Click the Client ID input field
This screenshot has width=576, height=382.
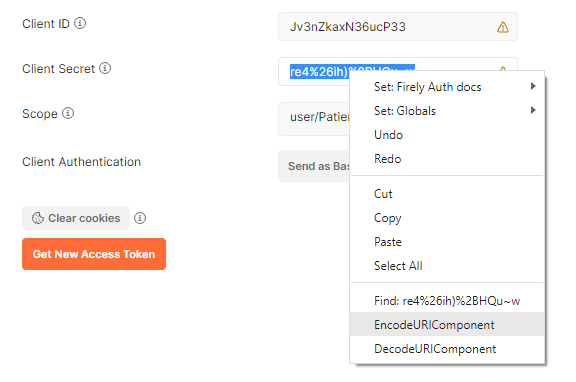(398, 26)
